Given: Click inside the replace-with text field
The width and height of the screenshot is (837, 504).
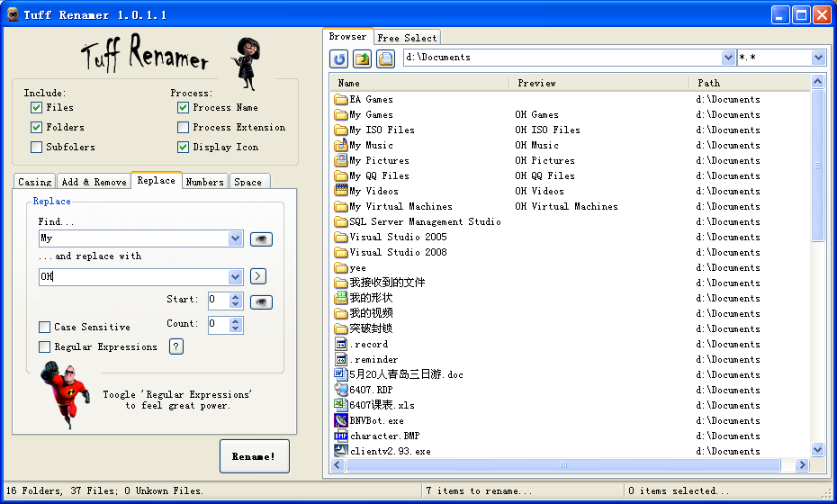Looking at the screenshot, I should pos(135,276).
